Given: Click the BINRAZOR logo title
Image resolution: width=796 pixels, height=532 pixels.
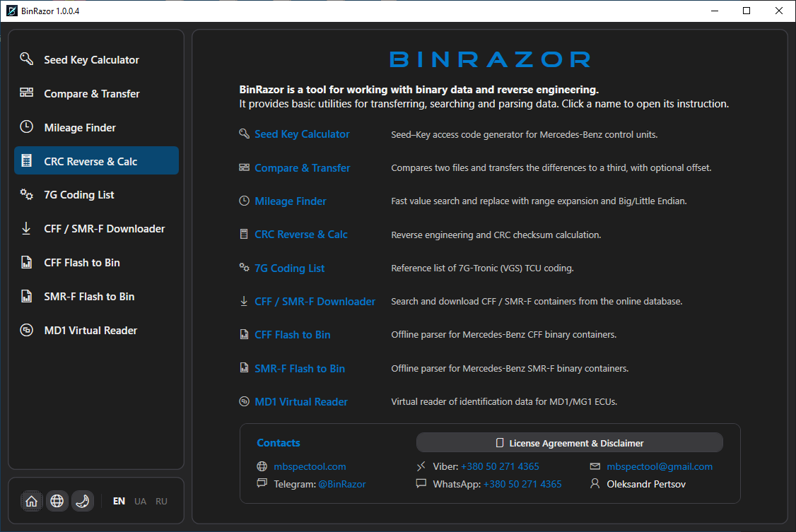Looking at the screenshot, I should tap(491, 59).
